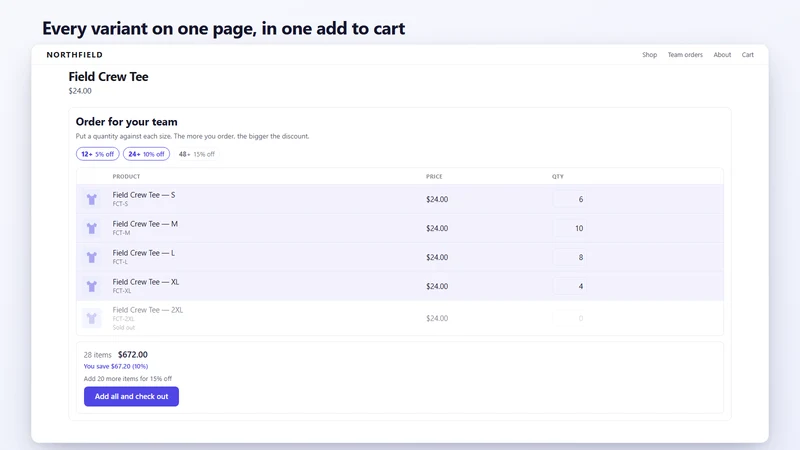Click the '28 items' count
This screenshot has width=800, height=450.
(97, 355)
